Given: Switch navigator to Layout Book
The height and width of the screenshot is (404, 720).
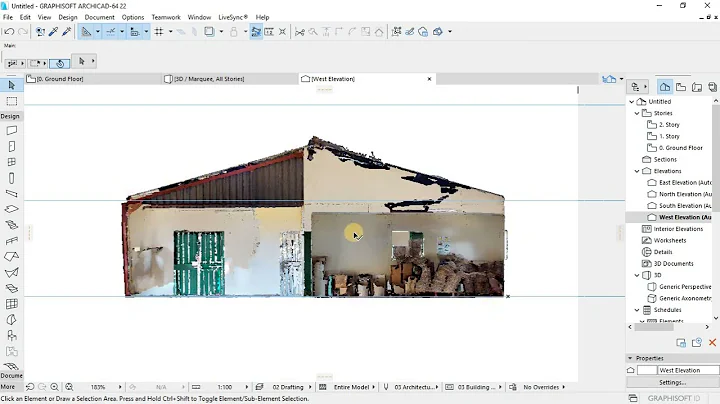Looking at the screenshot, I should pyautogui.click(x=697, y=87).
